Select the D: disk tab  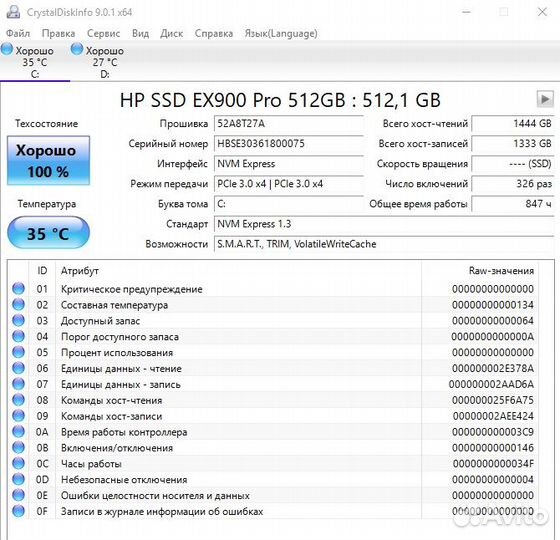(x=105, y=62)
